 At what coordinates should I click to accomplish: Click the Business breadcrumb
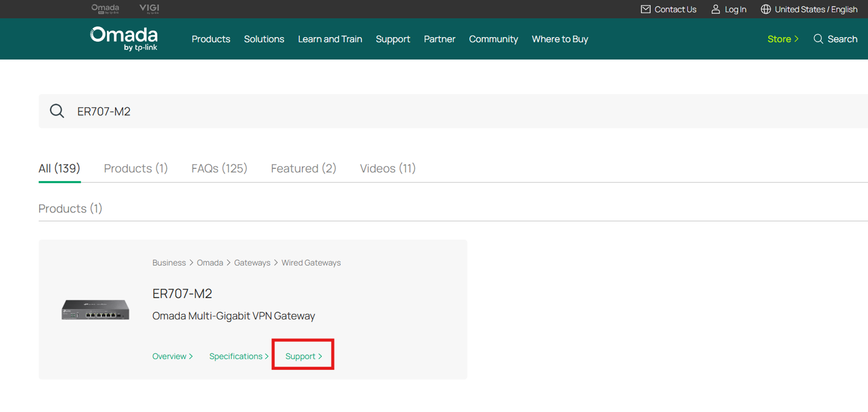pyautogui.click(x=169, y=263)
